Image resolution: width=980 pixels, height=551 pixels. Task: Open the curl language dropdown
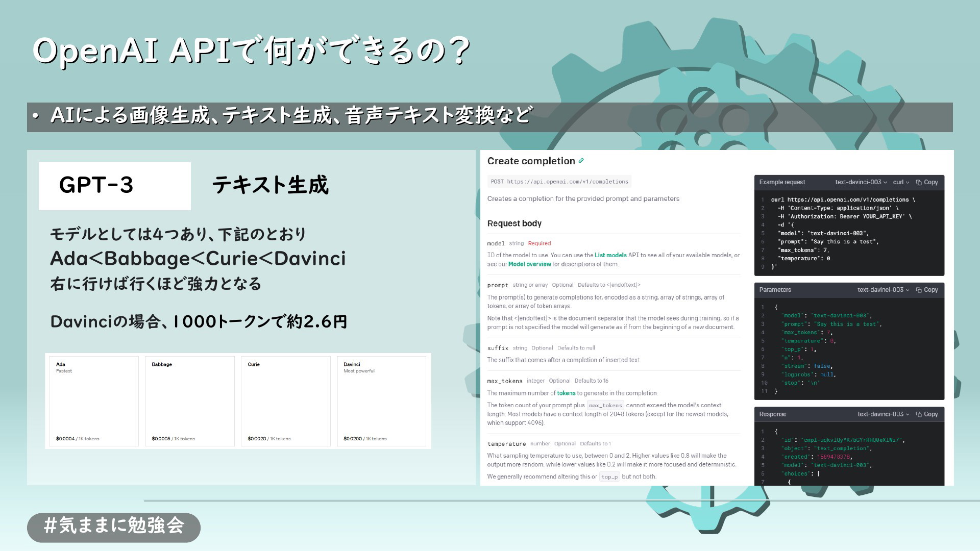tap(901, 182)
